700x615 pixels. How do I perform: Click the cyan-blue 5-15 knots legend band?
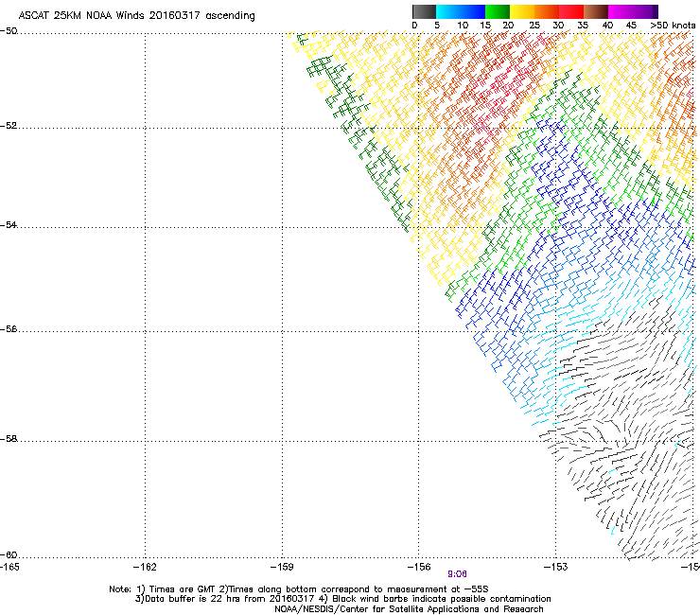(x=461, y=11)
